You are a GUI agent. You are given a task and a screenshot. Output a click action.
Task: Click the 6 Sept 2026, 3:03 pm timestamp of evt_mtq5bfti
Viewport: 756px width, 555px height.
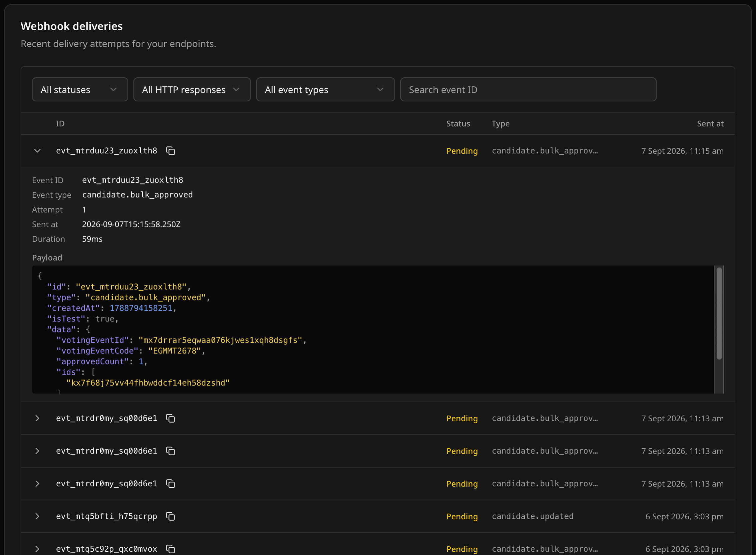coord(684,516)
